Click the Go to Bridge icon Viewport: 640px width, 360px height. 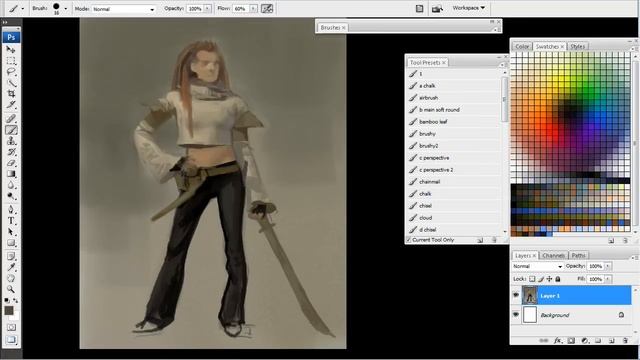click(x=437, y=9)
